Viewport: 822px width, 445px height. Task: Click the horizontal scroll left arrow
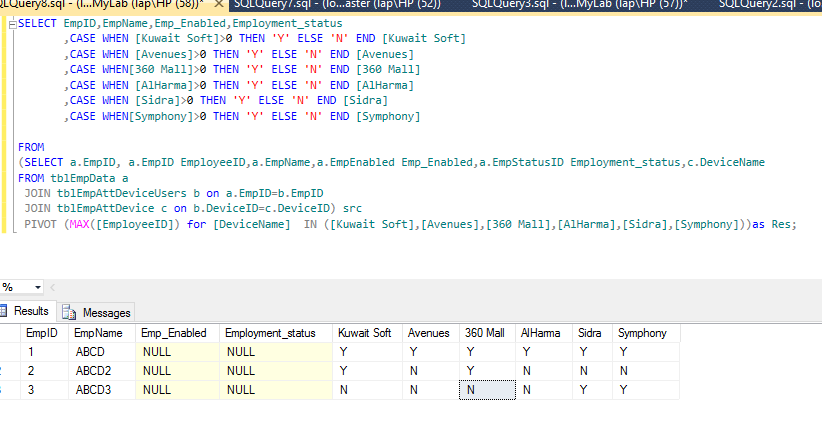click(x=52, y=287)
